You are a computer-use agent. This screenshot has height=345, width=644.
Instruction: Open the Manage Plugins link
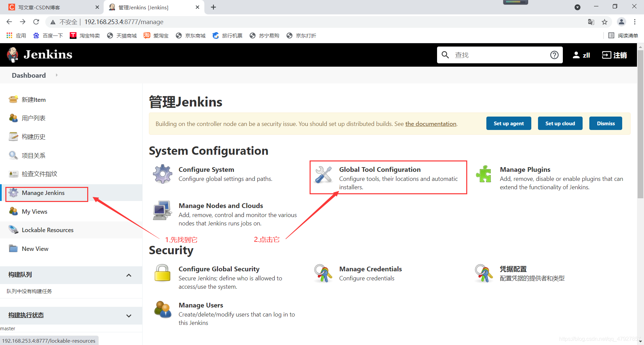point(525,169)
